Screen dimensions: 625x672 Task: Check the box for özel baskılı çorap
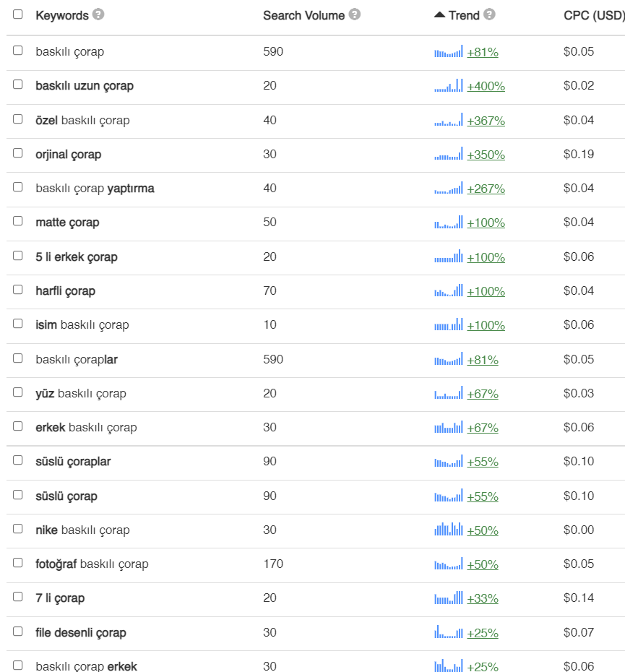click(17, 119)
